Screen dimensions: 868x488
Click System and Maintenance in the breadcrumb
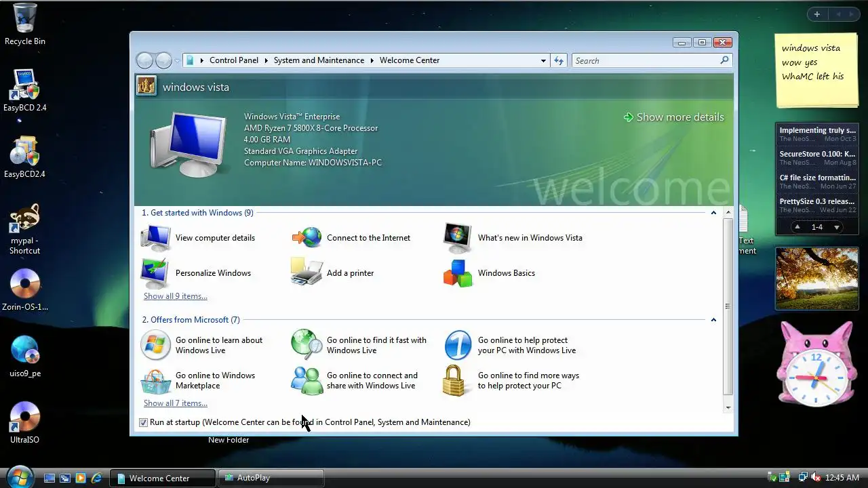click(319, 60)
